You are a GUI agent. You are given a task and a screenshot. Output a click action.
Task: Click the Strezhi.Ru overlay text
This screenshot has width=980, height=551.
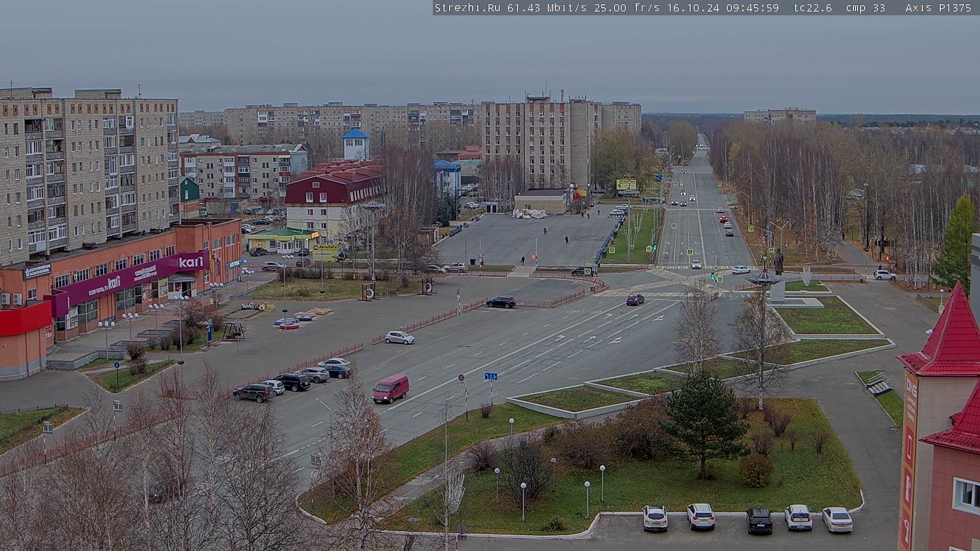[467, 8]
